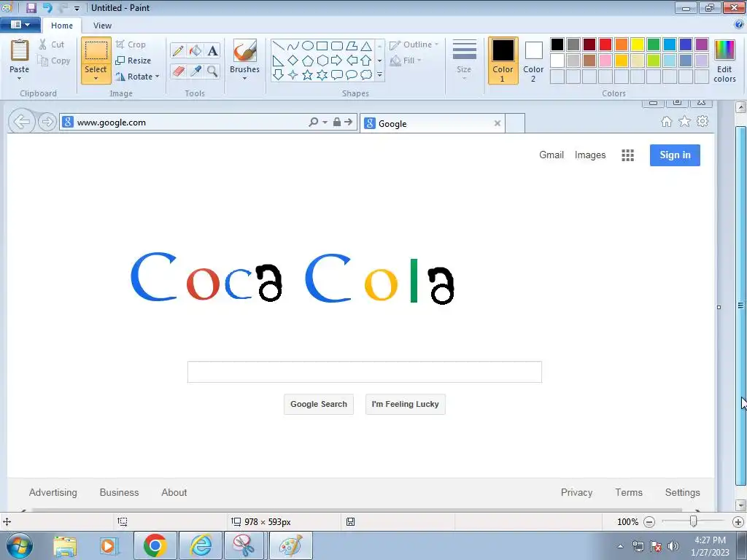Click the vertical scrollbar down arrow
The width and height of the screenshot is (747, 560).
point(740,505)
